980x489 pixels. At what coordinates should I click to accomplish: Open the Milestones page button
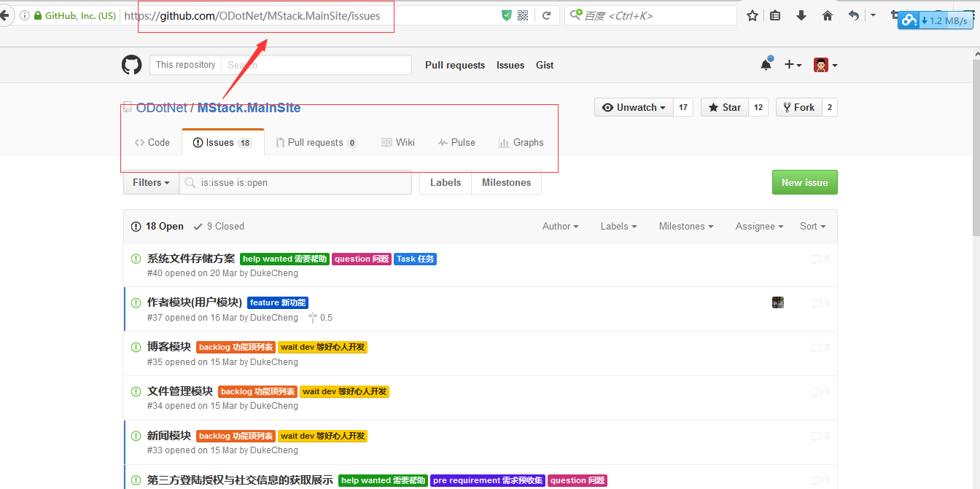point(507,182)
